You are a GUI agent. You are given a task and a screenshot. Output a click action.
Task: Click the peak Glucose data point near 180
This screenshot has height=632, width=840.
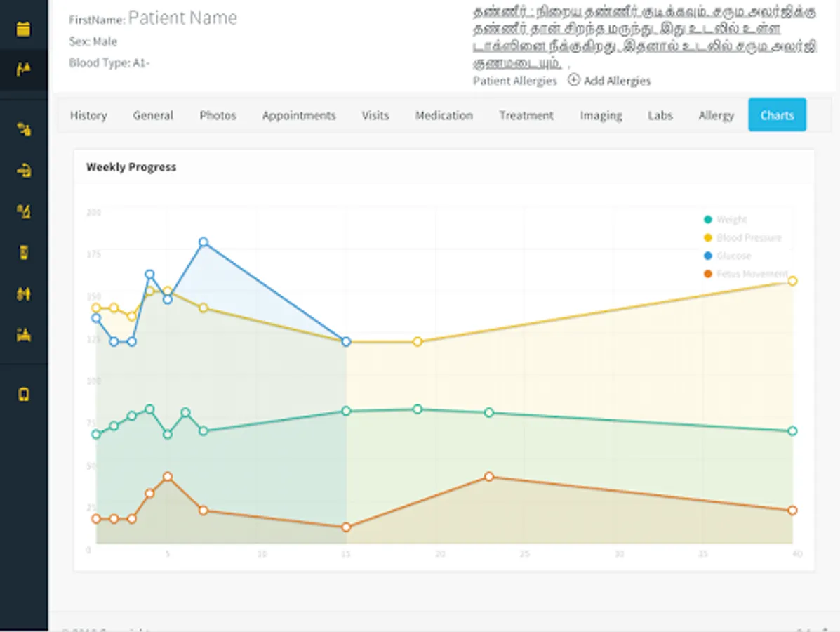tap(204, 242)
